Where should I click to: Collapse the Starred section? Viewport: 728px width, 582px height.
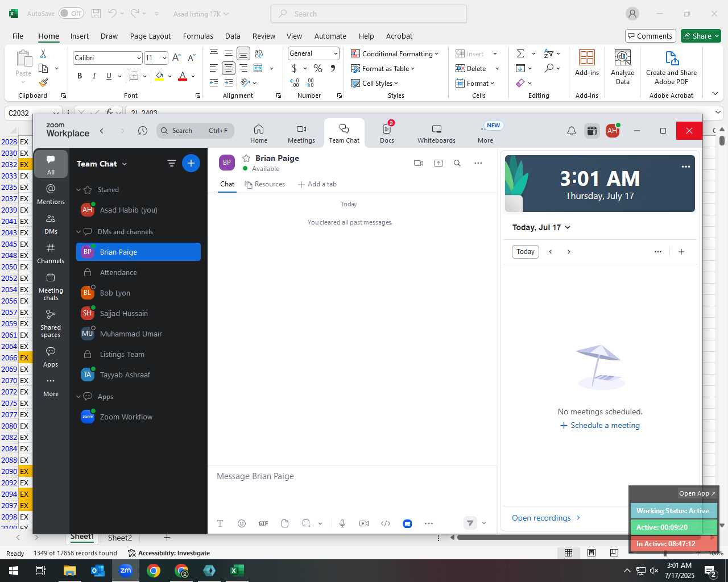tap(78, 190)
